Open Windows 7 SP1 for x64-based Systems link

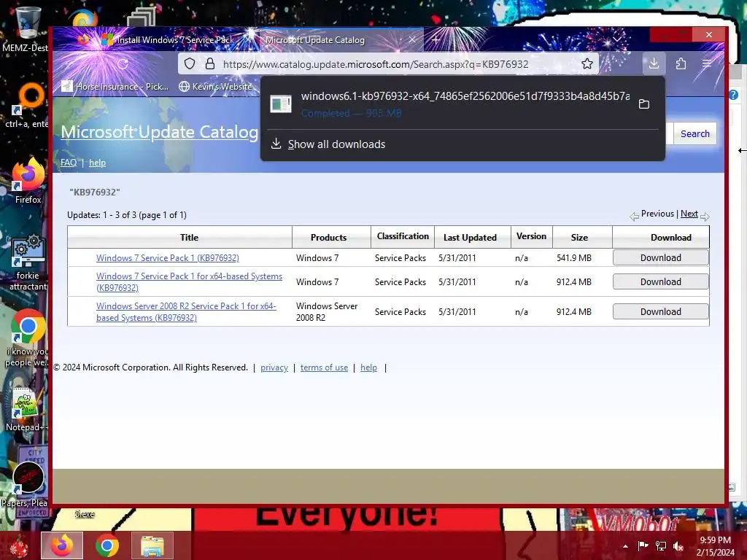189,282
